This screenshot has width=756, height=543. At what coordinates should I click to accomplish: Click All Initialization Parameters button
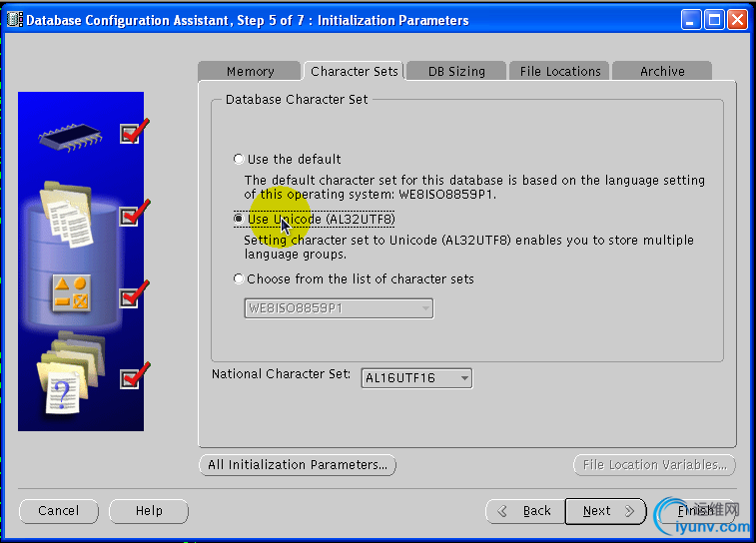point(298,465)
